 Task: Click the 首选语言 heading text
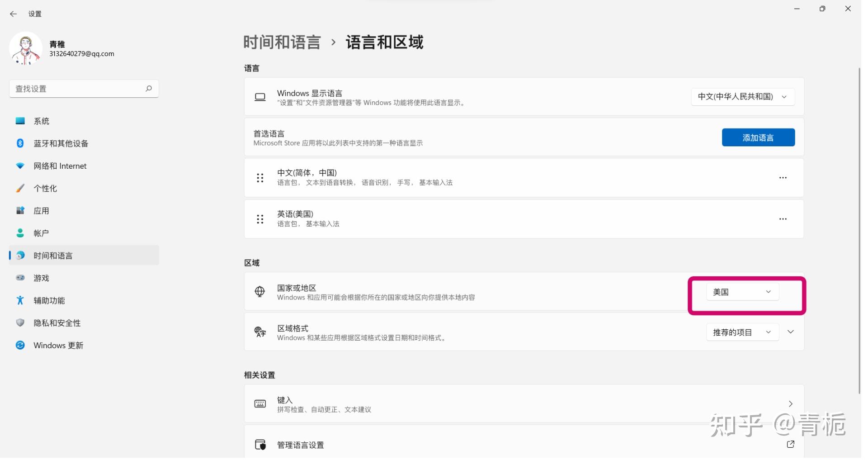point(271,135)
